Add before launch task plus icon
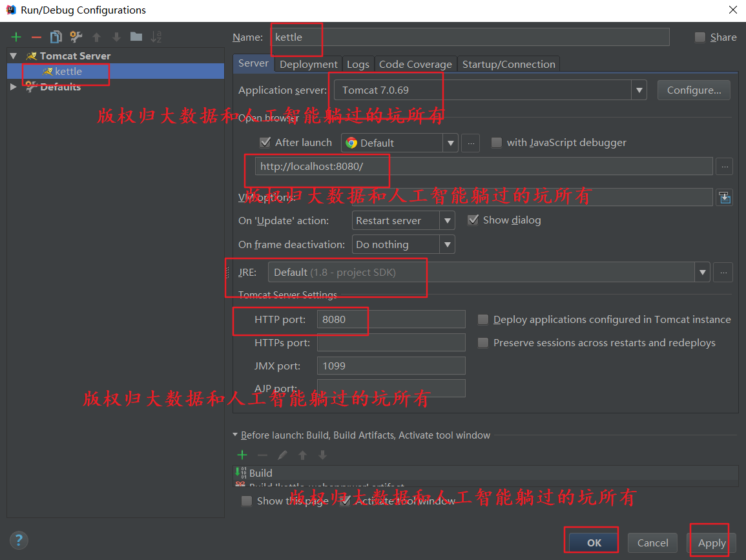Image resolution: width=746 pixels, height=560 pixels. pos(242,455)
